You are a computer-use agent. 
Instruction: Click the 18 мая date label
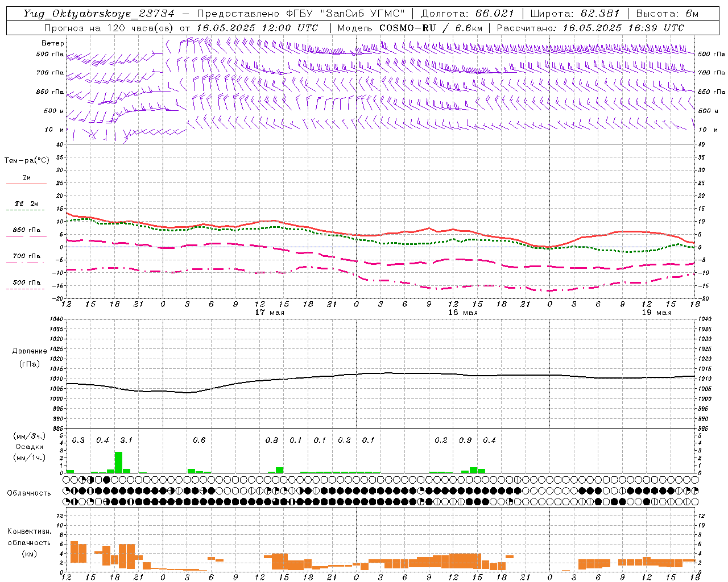coord(463,313)
